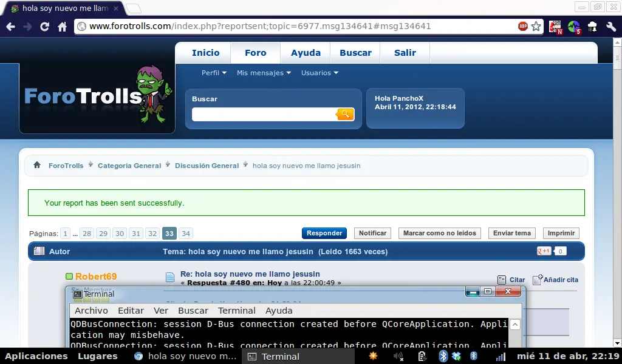Click the home icon in the breadcrumb
Screen dimensions: 622x364
pyautogui.click(x=37, y=165)
